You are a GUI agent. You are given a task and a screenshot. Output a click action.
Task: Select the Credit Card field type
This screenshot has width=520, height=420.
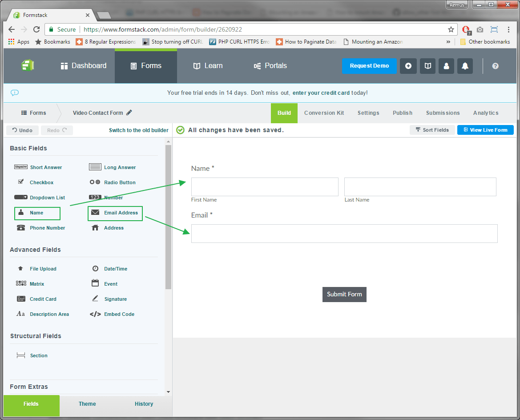(x=43, y=299)
